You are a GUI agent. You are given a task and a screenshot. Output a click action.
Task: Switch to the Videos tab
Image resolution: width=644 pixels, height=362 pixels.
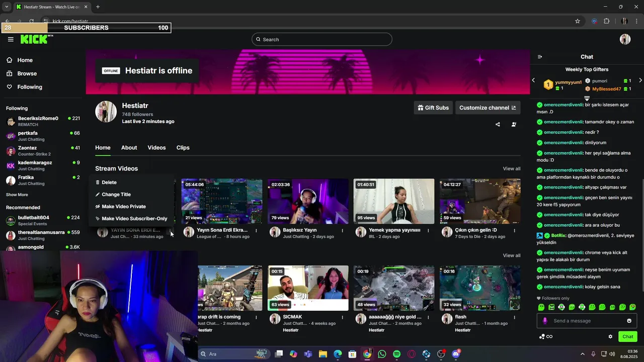[x=156, y=147]
